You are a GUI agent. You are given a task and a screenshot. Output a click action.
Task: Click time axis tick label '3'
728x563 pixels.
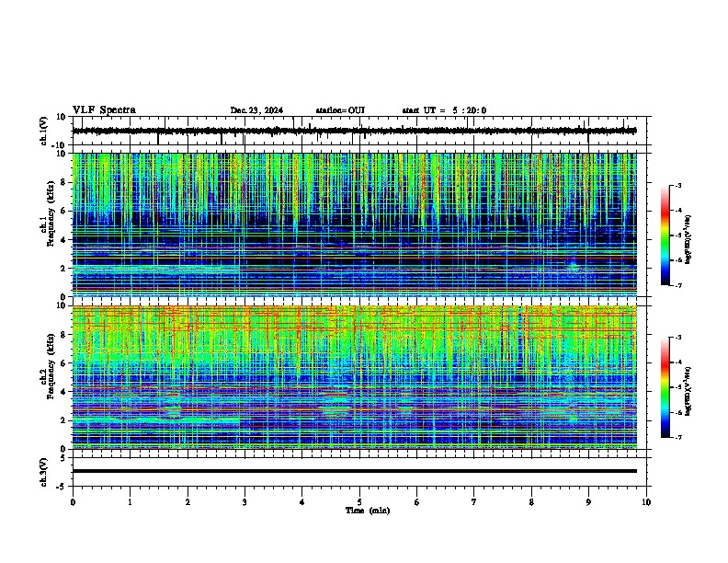coord(245,502)
